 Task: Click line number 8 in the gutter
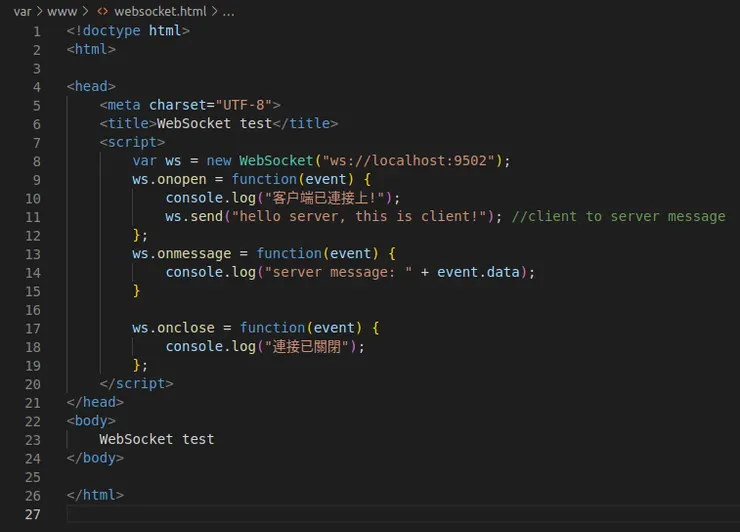[37, 161]
